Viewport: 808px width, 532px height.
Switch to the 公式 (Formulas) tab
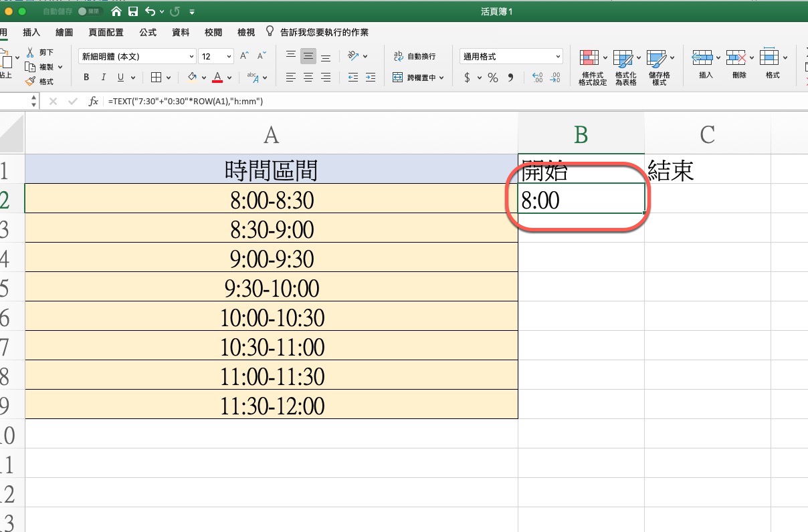pos(148,32)
